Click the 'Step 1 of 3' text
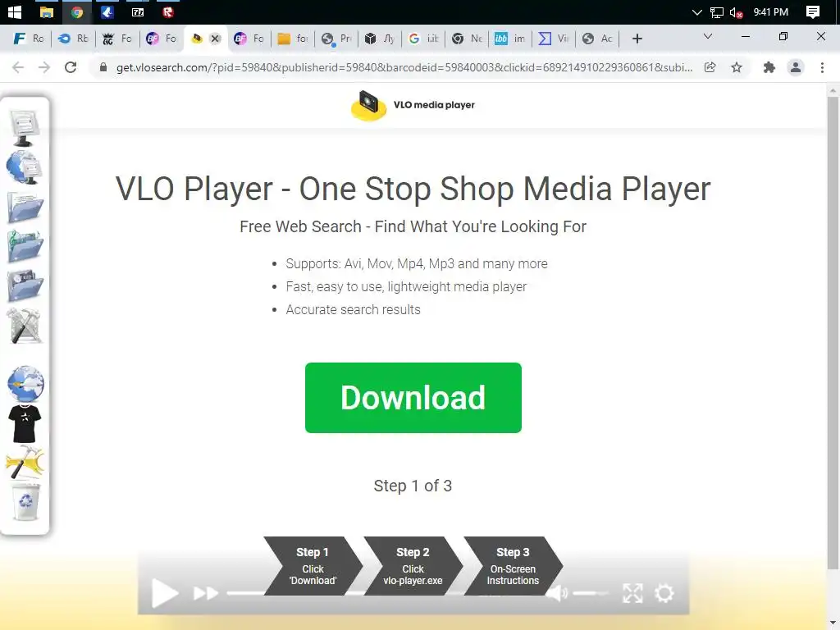This screenshot has width=840, height=630. pos(413,486)
